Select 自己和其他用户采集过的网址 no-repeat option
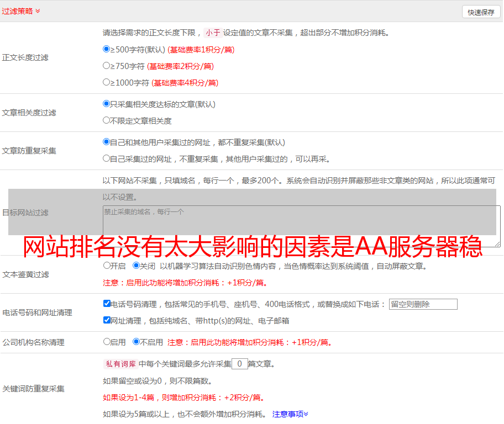Viewport: 504px width, 424px height. click(x=107, y=142)
